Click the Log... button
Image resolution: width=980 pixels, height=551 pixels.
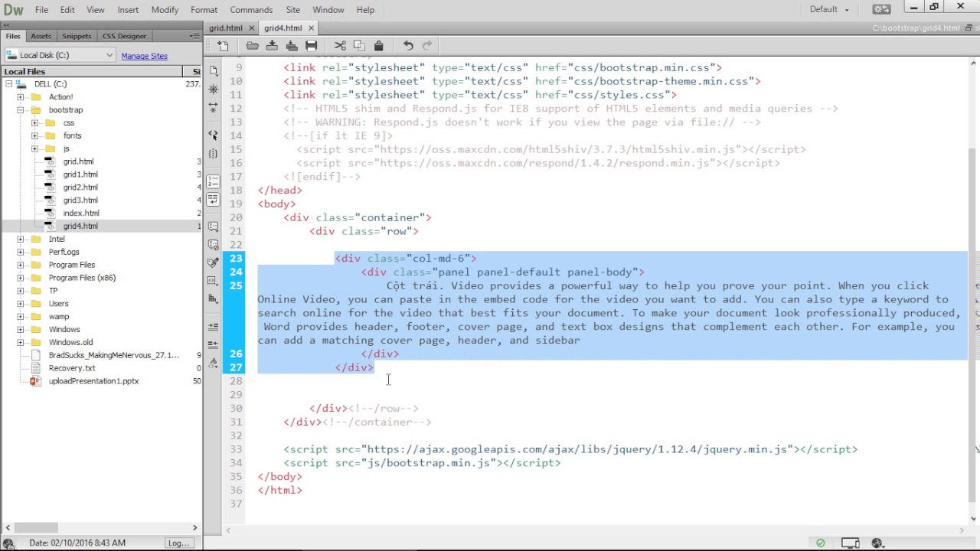(178, 543)
